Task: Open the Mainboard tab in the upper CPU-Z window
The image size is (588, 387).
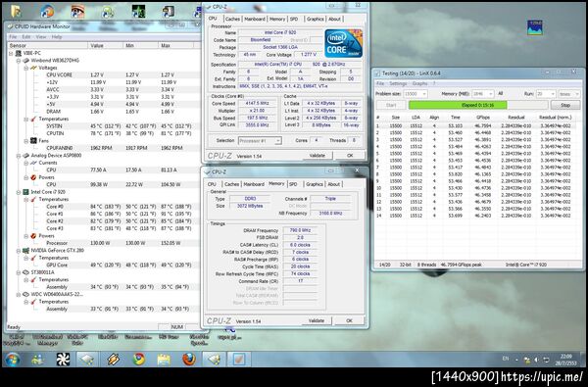Action: pyautogui.click(x=255, y=19)
